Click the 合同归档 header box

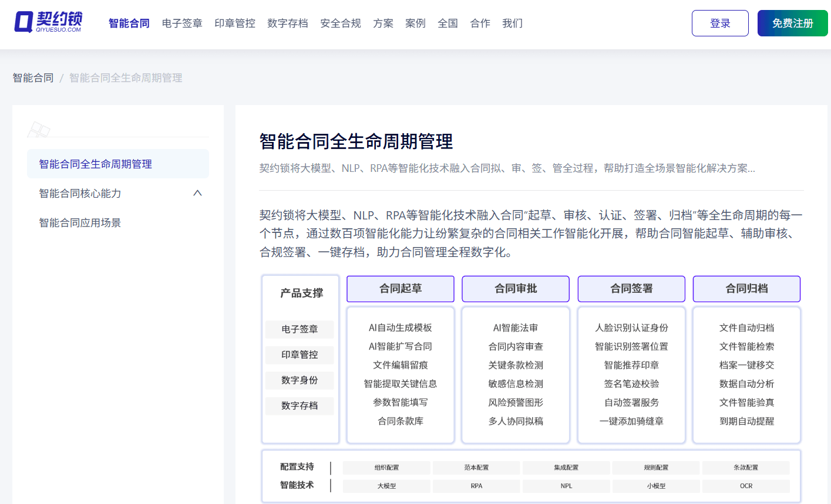(x=746, y=289)
